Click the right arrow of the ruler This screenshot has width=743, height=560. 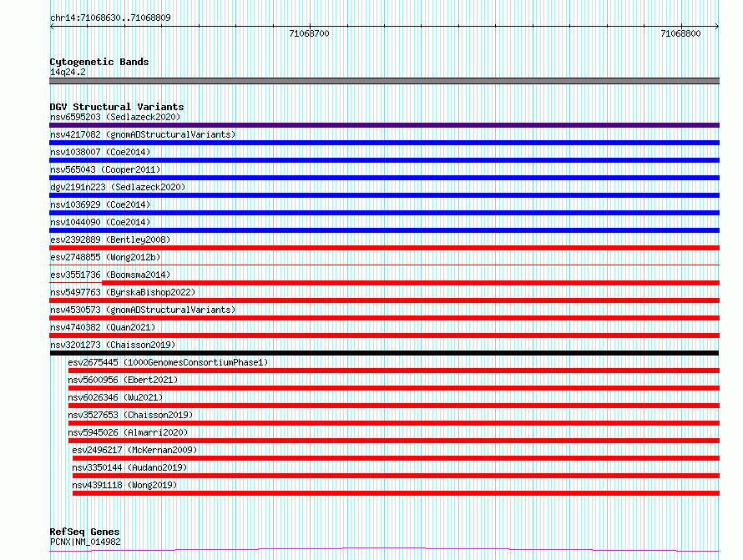click(x=716, y=27)
